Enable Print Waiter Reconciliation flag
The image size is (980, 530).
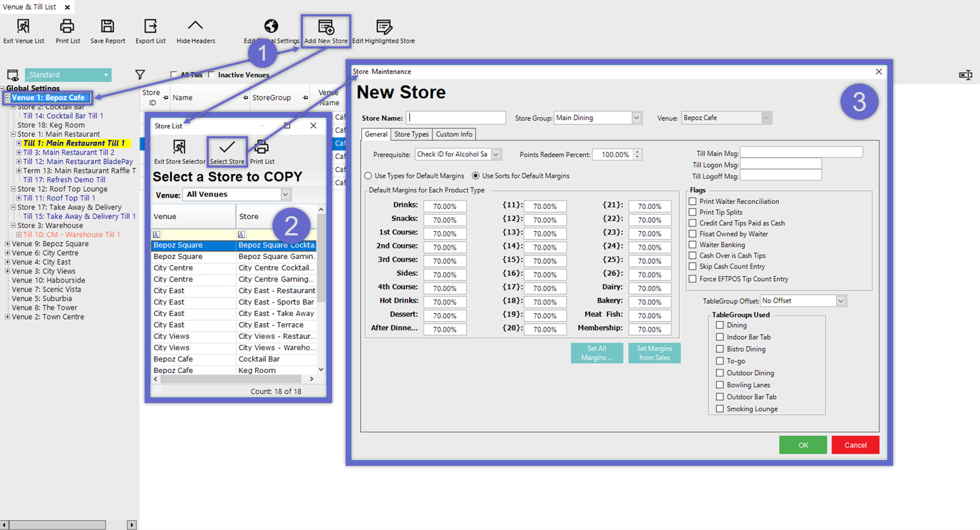click(693, 202)
